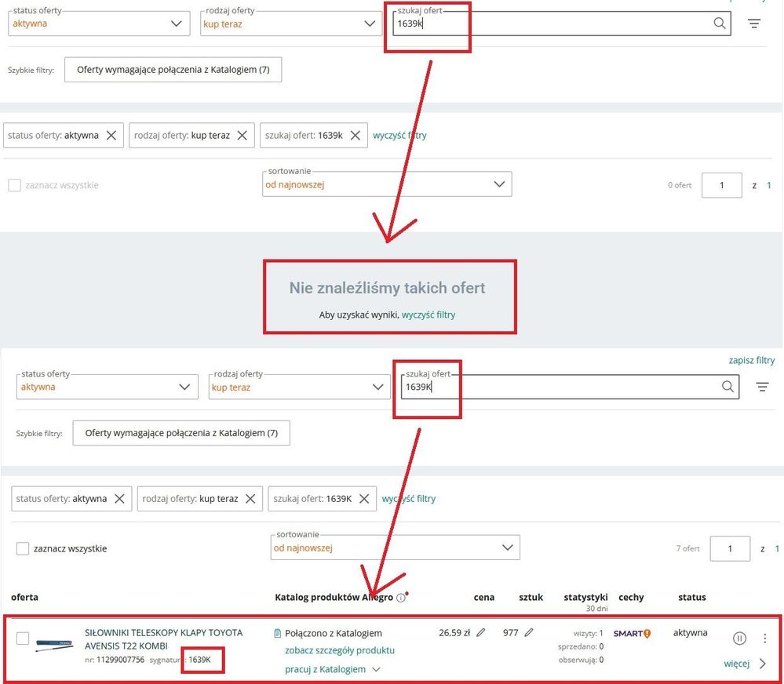Click 'wyczyść filtry' in the no-results message
Viewport: 784px width, 684px height.
(428, 315)
